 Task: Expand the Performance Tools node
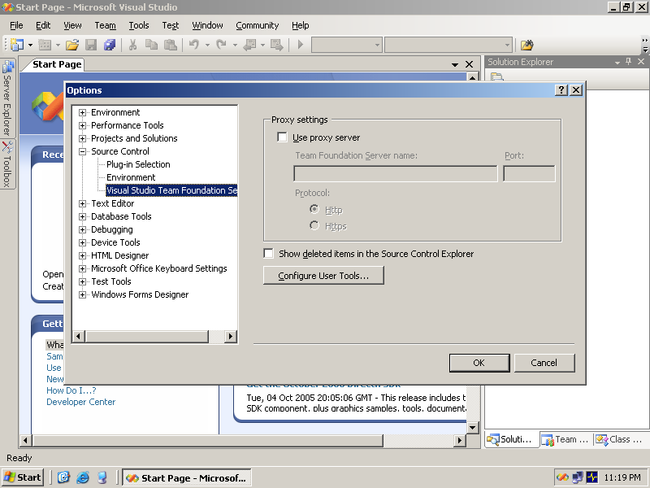tap(82, 125)
